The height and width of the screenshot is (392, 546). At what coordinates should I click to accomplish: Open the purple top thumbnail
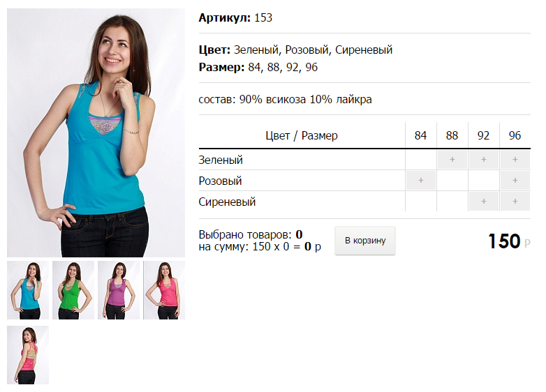click(119, 290)
